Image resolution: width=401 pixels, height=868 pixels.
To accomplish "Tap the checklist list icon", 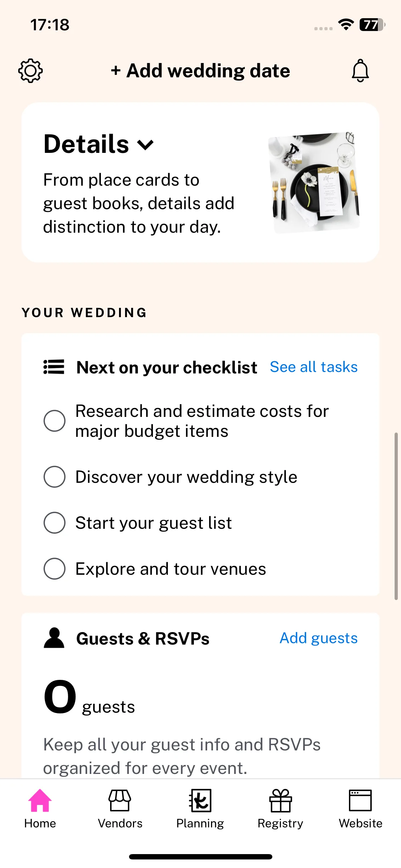I will tap(54, 367).
